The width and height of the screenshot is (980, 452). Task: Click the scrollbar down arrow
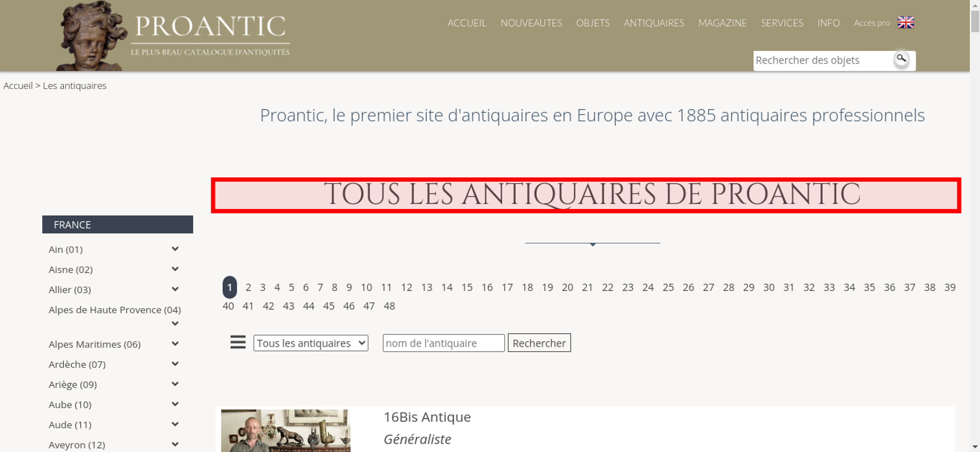[975, 447]
